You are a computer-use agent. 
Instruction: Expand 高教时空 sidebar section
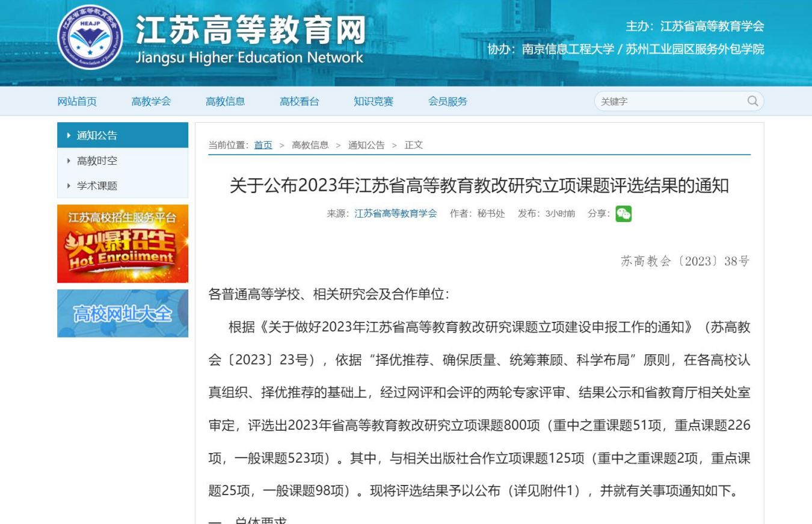tap(97, 161)
